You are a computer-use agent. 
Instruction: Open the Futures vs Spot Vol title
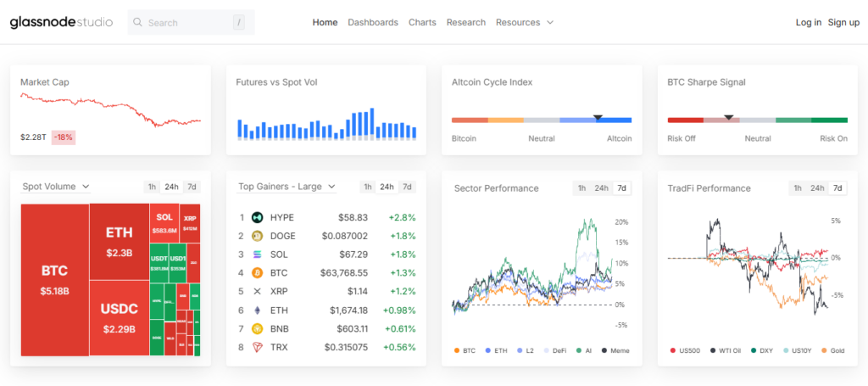click(277, 82)
